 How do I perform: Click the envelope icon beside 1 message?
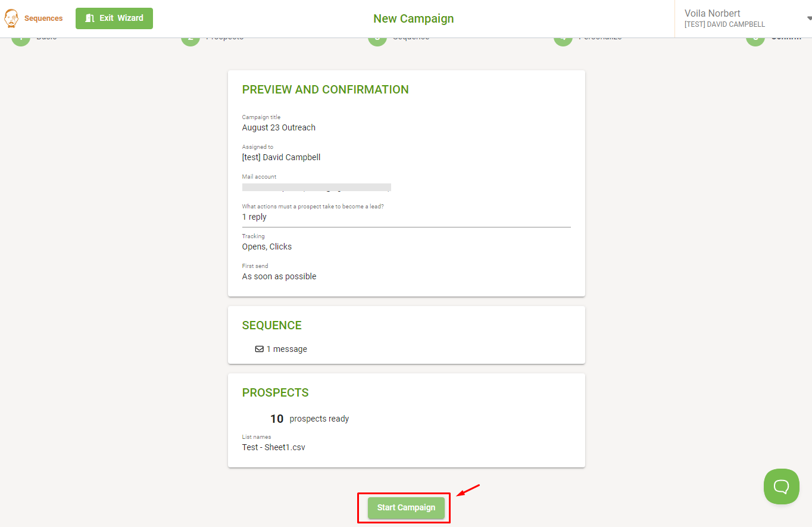tap(259, 348)
